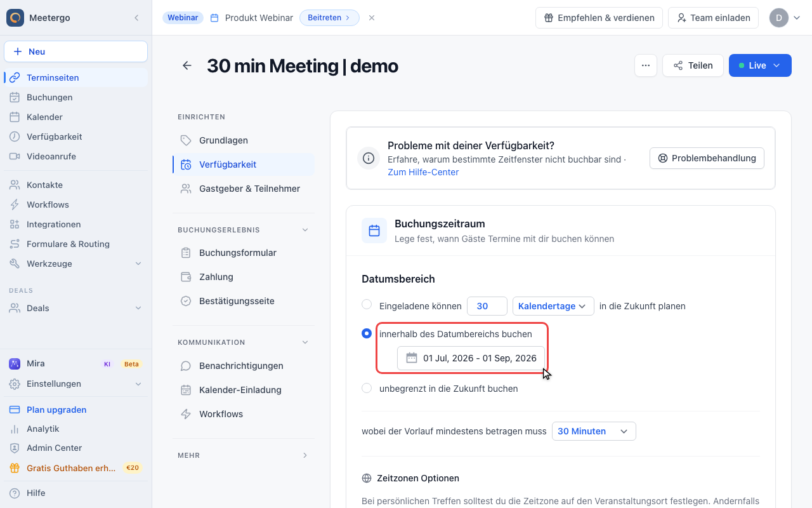The width and height of the screenshot is (812, 508).
Task: Click the Buchungen calendar-check icon
Action: point(15,97)
